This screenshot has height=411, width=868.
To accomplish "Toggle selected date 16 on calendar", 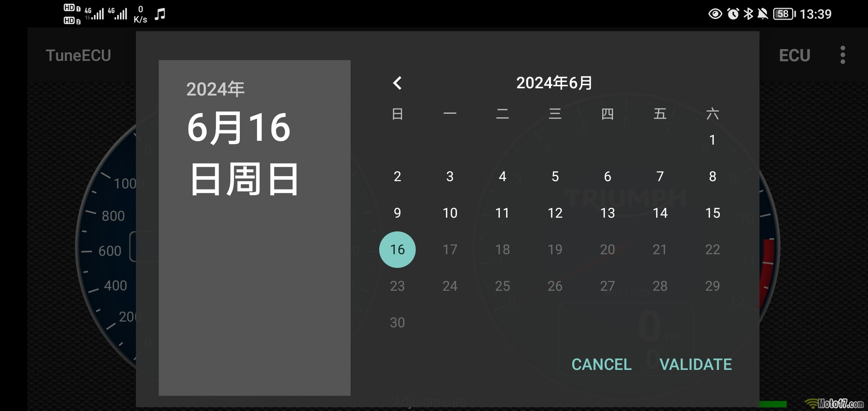I will tap(397, 250).
